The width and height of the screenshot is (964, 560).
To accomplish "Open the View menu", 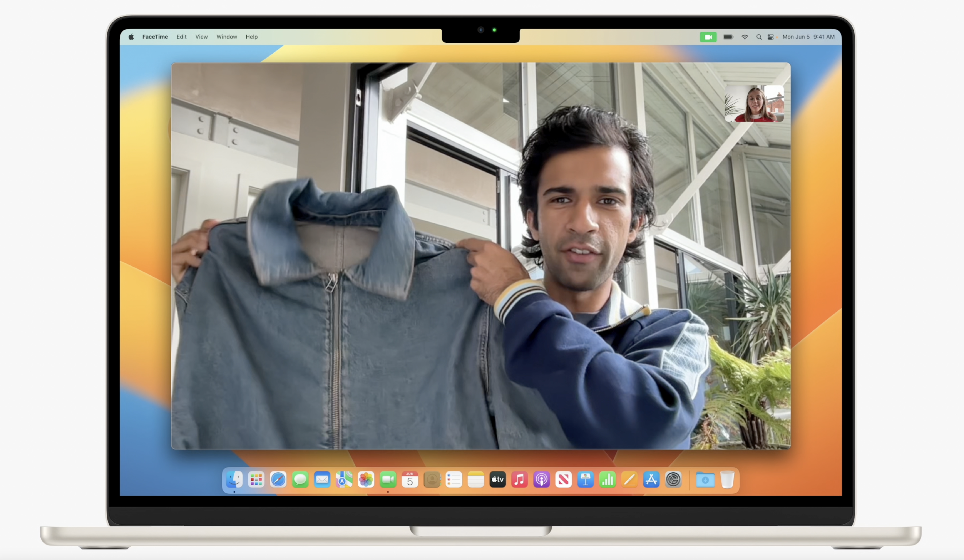I will pyautogui.click(x=201, y=37).
